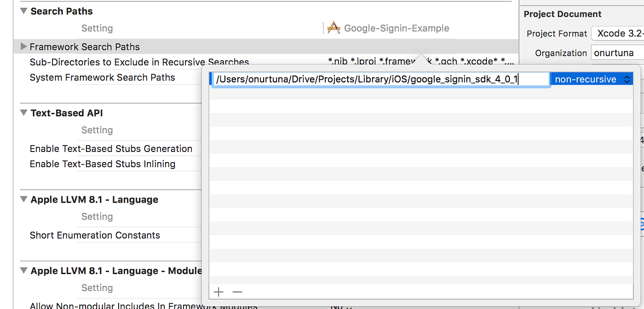The width and height of the screenshot is (644, 309).
Task: Click Setting header under Text-Based API
Action: click(x=97, y=130)
